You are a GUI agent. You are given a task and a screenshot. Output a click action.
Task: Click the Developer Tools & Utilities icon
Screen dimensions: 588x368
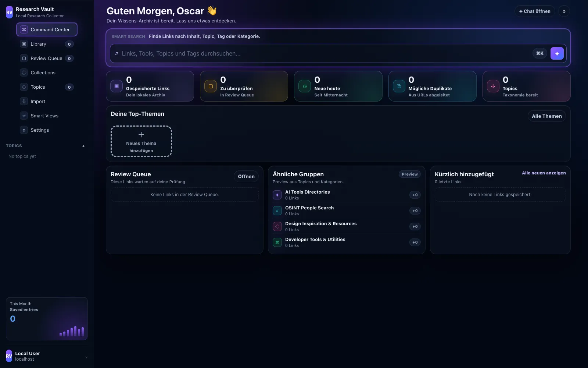coord(277,242)
